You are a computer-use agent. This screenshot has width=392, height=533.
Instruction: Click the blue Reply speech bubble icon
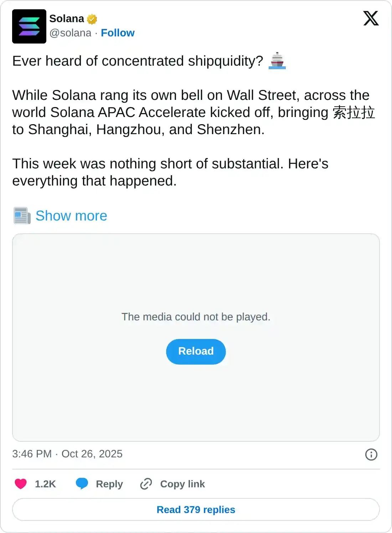pos(82,484)
